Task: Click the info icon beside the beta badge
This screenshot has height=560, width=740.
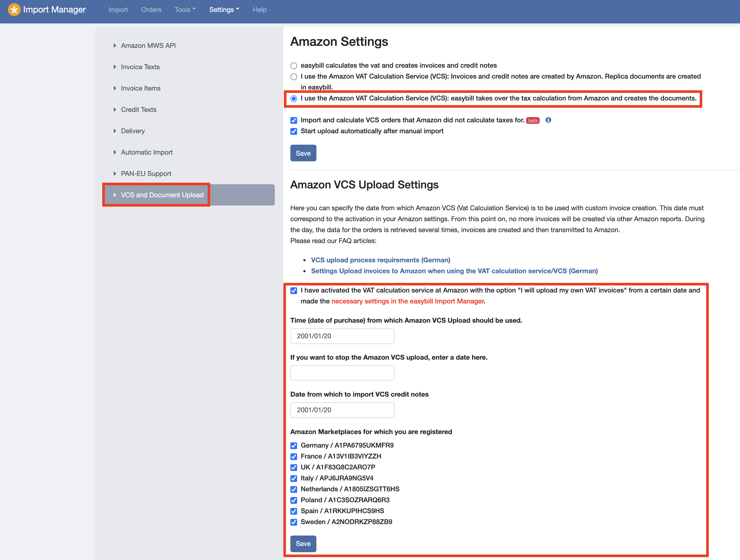Action: pyautogui.click(x=548, y=120)
